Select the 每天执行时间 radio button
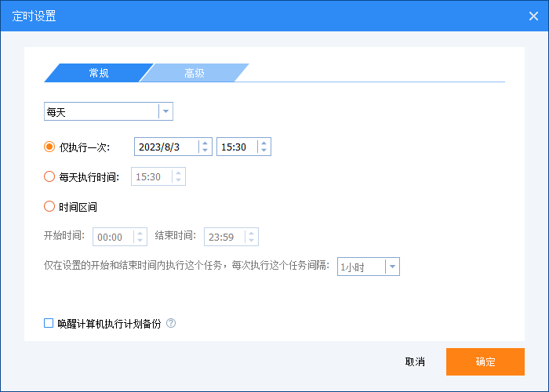This screenshot has width=549, height=392. (x=49, y=176)
